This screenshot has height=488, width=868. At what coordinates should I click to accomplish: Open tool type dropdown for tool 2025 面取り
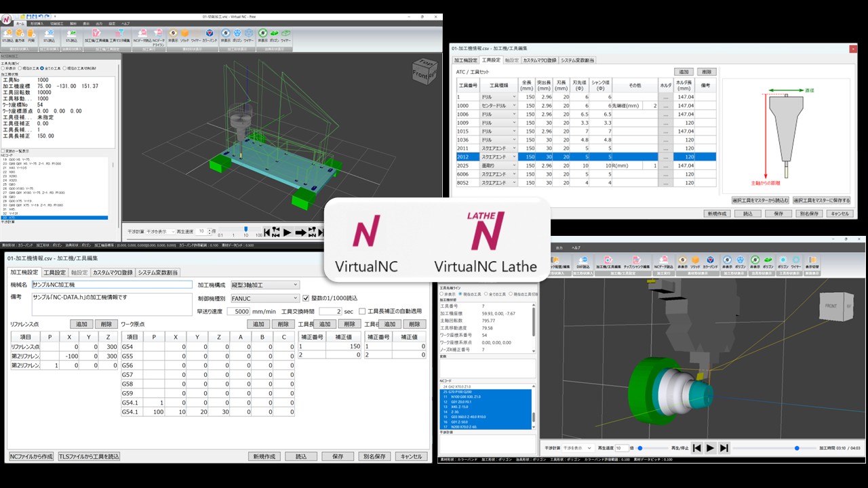498,165
